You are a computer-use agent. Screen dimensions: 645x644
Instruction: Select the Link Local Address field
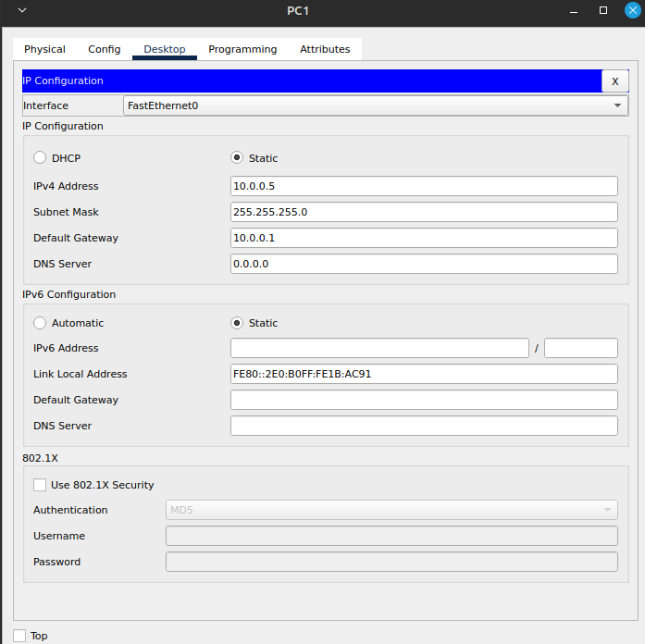tap(424, 374)
